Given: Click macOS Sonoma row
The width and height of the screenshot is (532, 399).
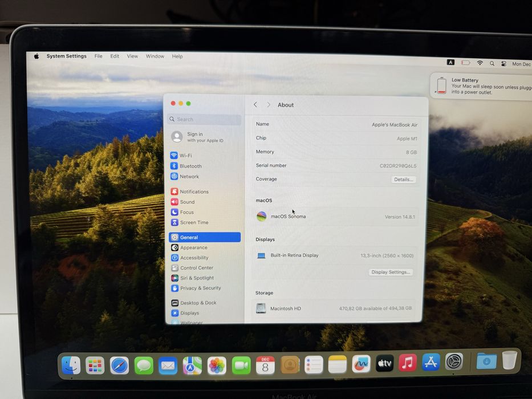Looking at the screenshot, I should 335,217.
